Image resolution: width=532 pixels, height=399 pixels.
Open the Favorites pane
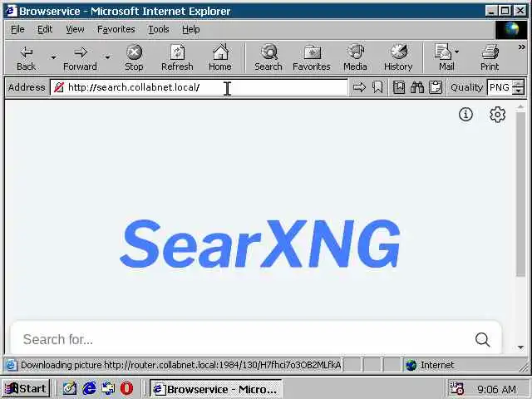(311, 57)
